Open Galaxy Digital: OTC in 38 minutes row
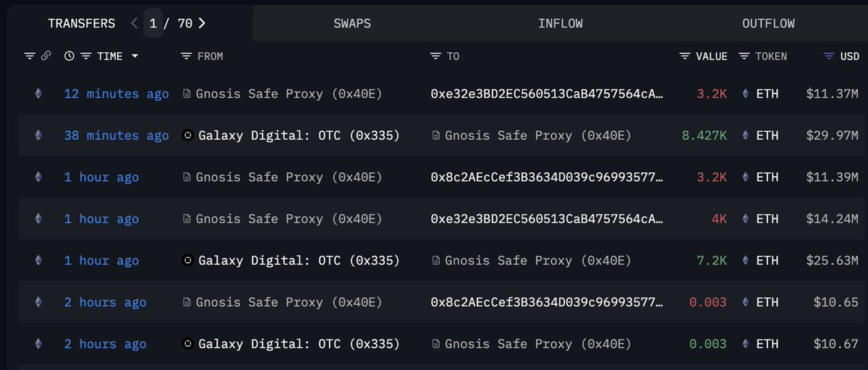Viewport: 868px width, 370px height. pyautogui.click(x=299, y=135)
